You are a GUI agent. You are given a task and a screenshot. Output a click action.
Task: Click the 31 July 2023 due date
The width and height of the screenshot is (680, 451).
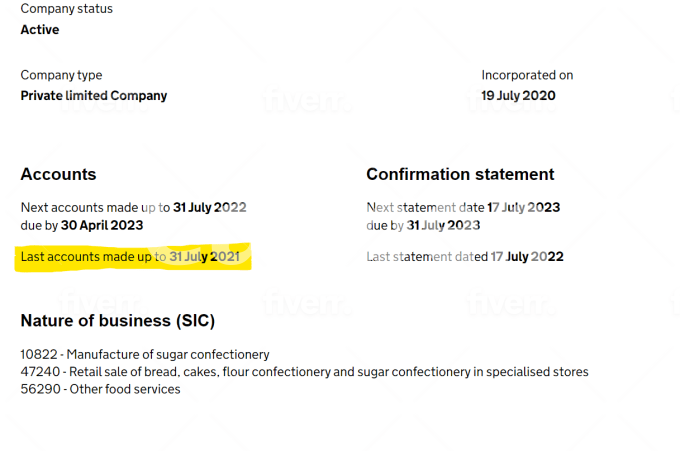(443, 225)
